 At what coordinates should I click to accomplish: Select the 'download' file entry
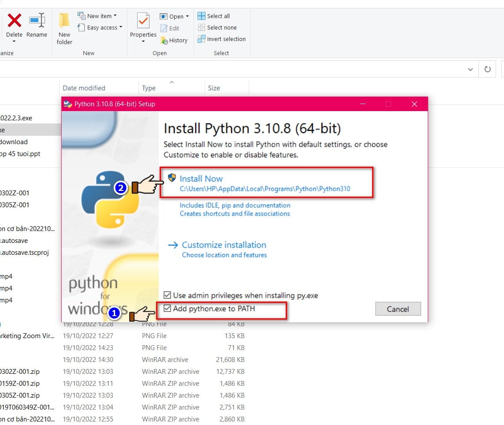[14, 142]
